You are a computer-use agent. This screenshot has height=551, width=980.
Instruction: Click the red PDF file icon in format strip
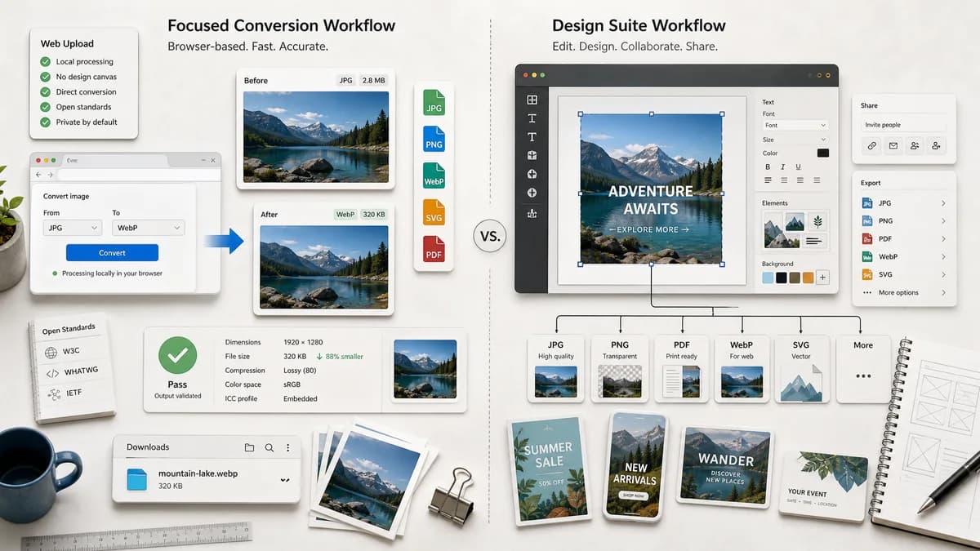[x=434, y=249]
